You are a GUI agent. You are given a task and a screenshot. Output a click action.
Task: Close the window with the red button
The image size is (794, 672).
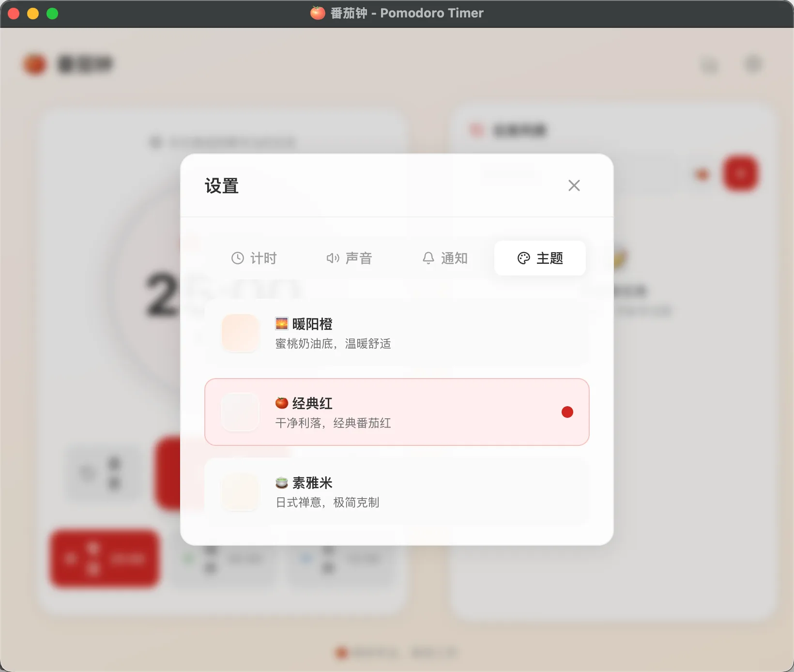point(14,14)
